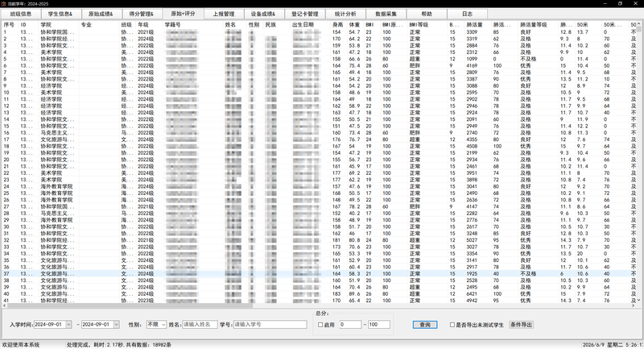
Task: Click the 肥胖 BMI grade in row 6
Action: pyautogui.click(x=415, y=65)
